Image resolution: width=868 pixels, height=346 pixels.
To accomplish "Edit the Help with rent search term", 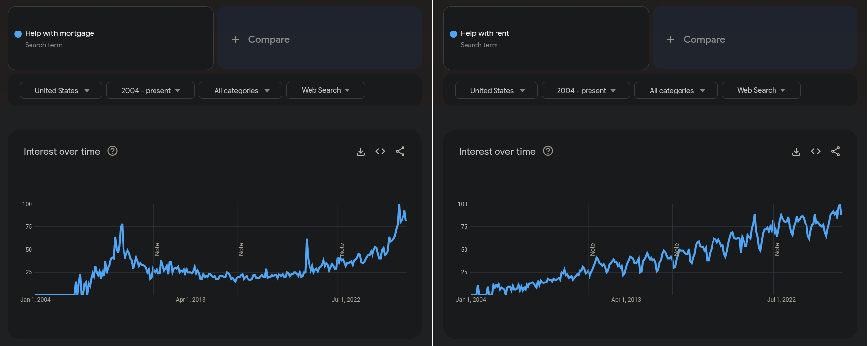I will [546, 38].
